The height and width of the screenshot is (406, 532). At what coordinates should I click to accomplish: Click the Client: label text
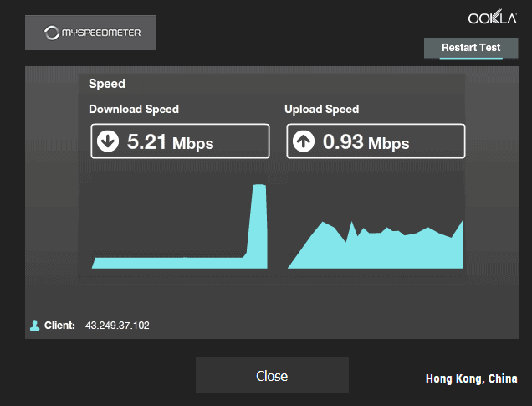click(59, 325)
